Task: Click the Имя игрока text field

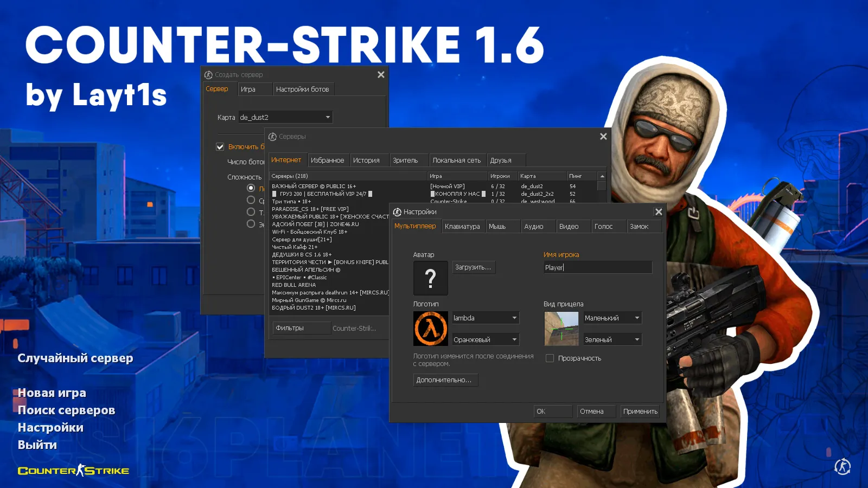Action: 597,267
